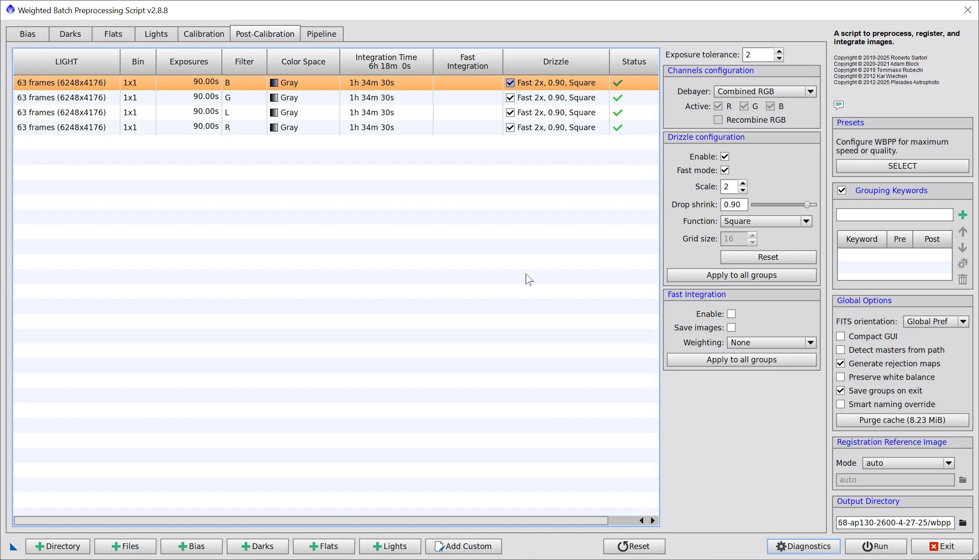Image resolution: width=979 pixels, height=560 pixels.
Task: Click the keyword settings gear icon
Action: pos(962,263)
